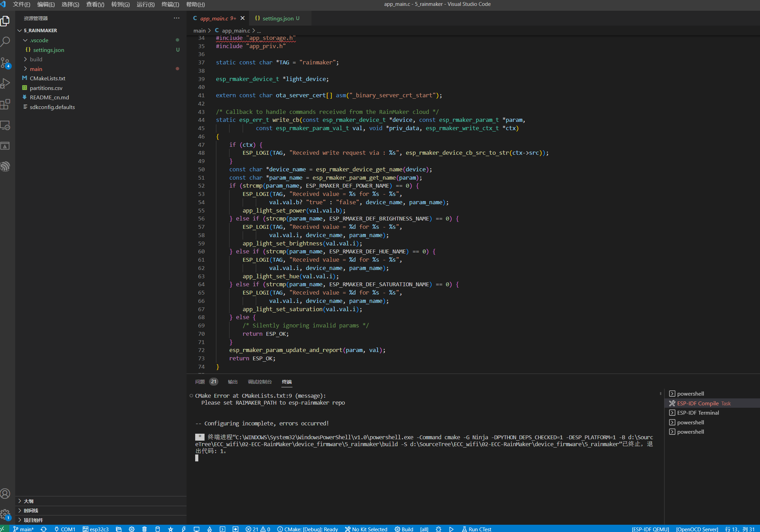The height and width of the screenshot is (532, 760).
Task: Click ESP-IDF monitor device icon
Action: 197,529
